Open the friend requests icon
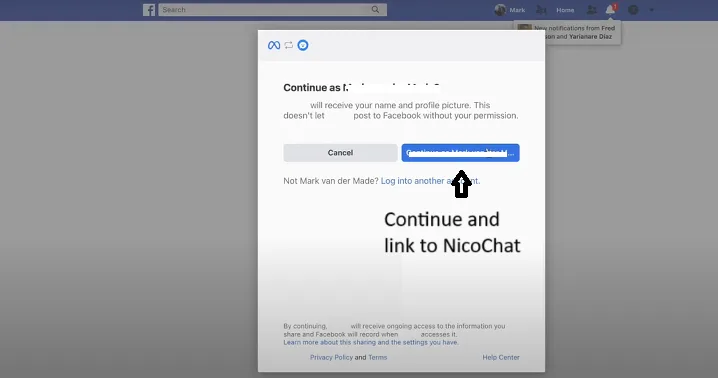Image resolution: width=718 pixels, height=378 pixels. pyautogui.click(x=592, y=10)
